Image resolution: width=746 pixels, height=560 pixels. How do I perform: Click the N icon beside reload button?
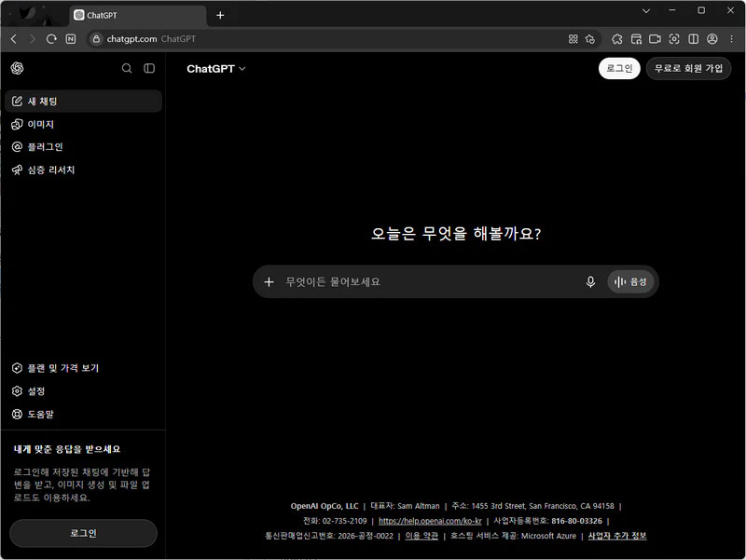pos(71,39)
